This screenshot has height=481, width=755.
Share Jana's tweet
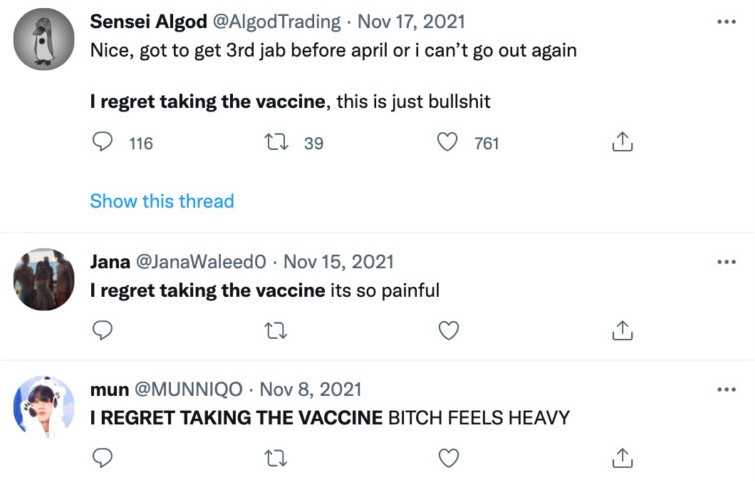click(x=622, y=330)
